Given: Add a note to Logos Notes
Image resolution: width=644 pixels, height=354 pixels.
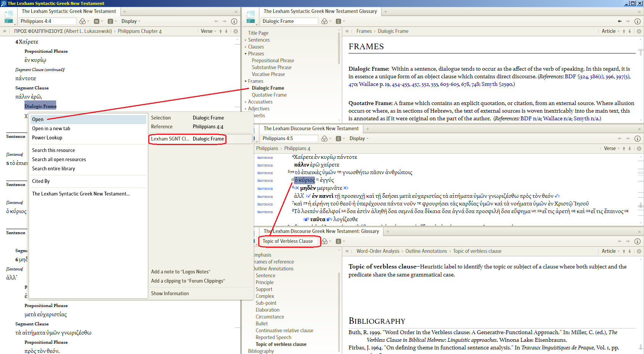Looking at the screenshot, I should (181, 272).
